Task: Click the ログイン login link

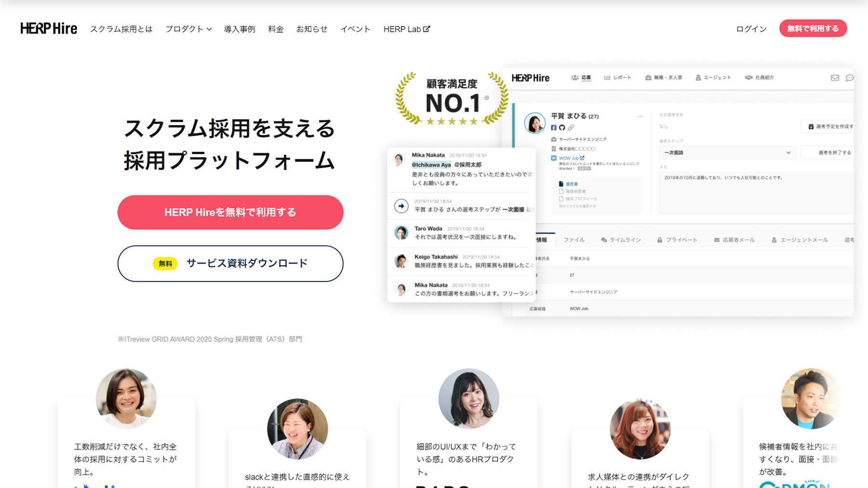Action: click(751, 29)
